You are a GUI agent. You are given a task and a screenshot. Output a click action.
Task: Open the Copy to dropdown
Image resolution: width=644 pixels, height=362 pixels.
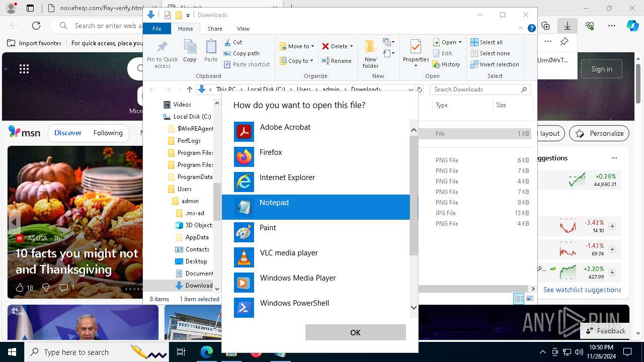click(297, 61)
